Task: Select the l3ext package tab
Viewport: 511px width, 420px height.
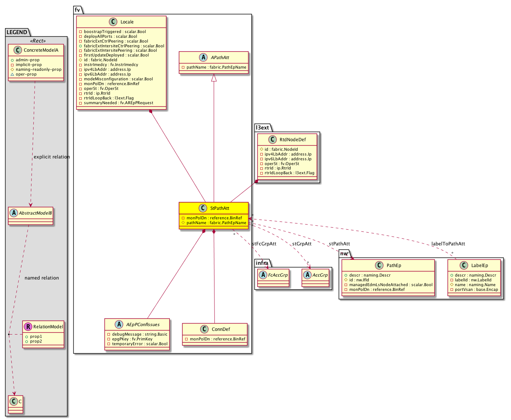Action: (262, 128)
